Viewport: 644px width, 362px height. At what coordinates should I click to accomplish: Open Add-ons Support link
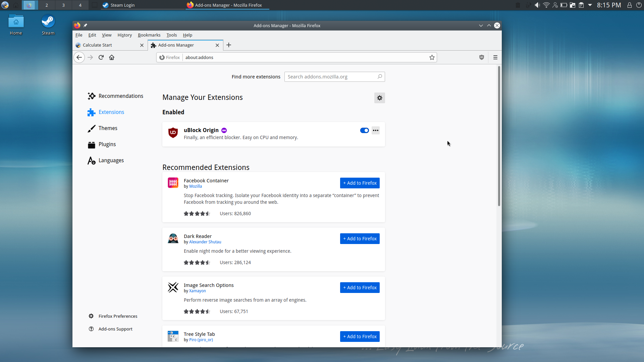[x=110, y=329]
